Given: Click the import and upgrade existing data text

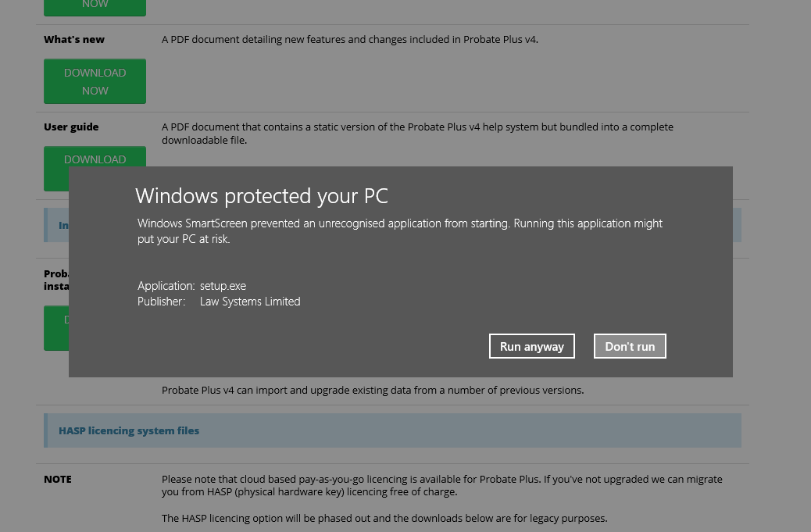Looking at the screenshot, I should [x=372, y=390].
